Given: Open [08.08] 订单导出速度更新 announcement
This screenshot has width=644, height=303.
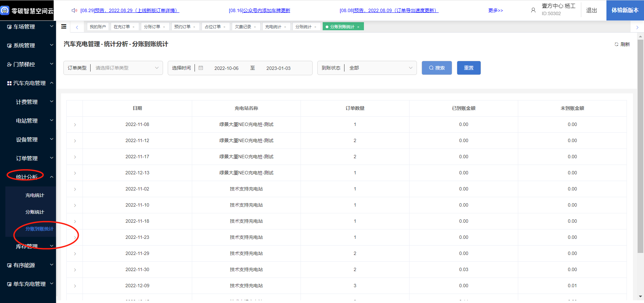Looking at the screenshot, I should pyautogui.click(x=389, y=10).
